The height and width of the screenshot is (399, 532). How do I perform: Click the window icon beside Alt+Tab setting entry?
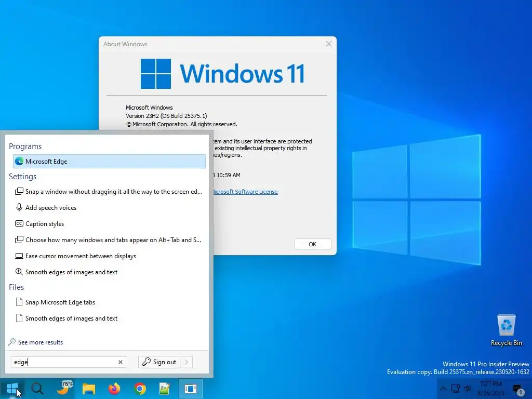19,240
